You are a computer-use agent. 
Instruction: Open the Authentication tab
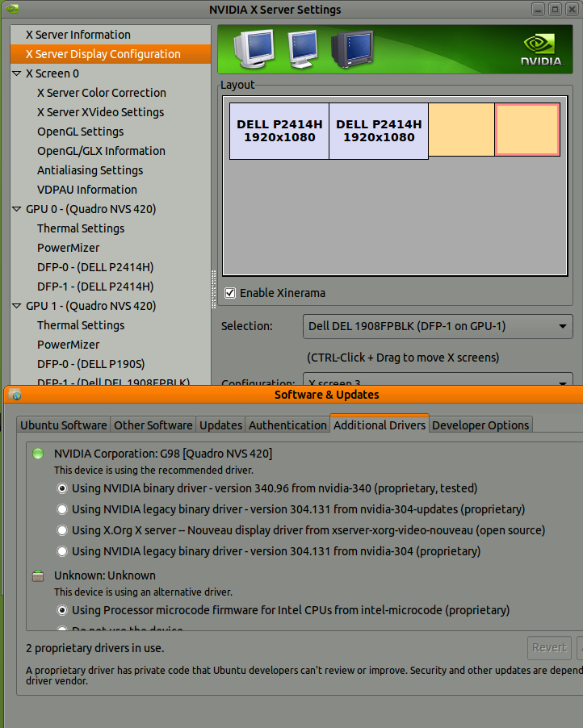287,425
